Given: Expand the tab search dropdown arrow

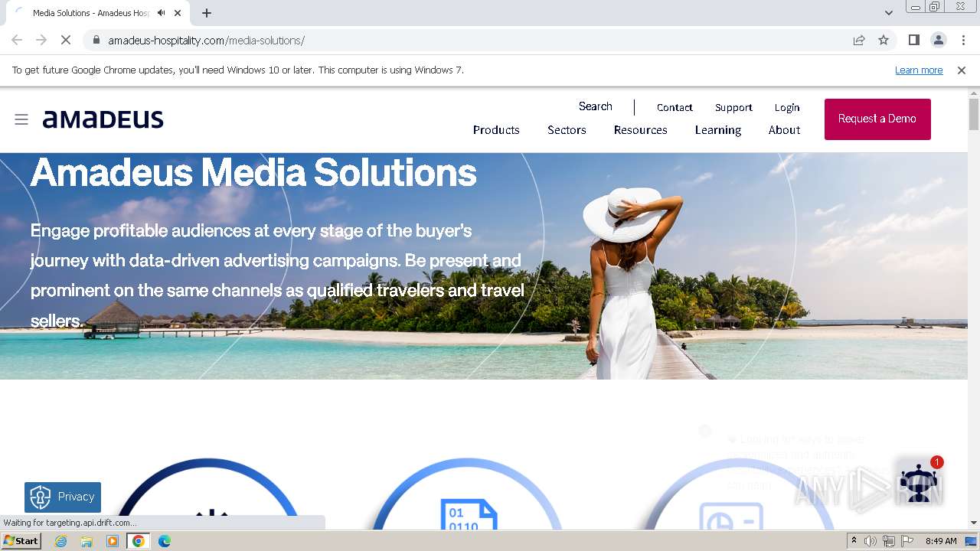Looking at the screenshot, I should tap(889, 13).
